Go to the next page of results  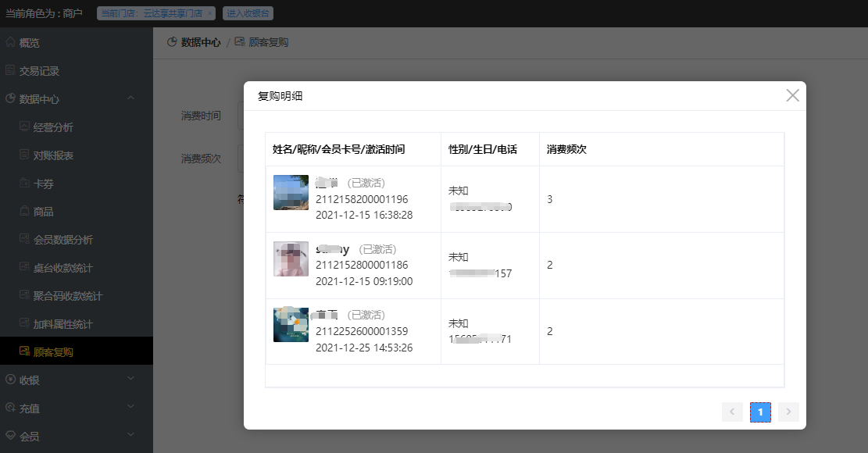pos(788,412)
